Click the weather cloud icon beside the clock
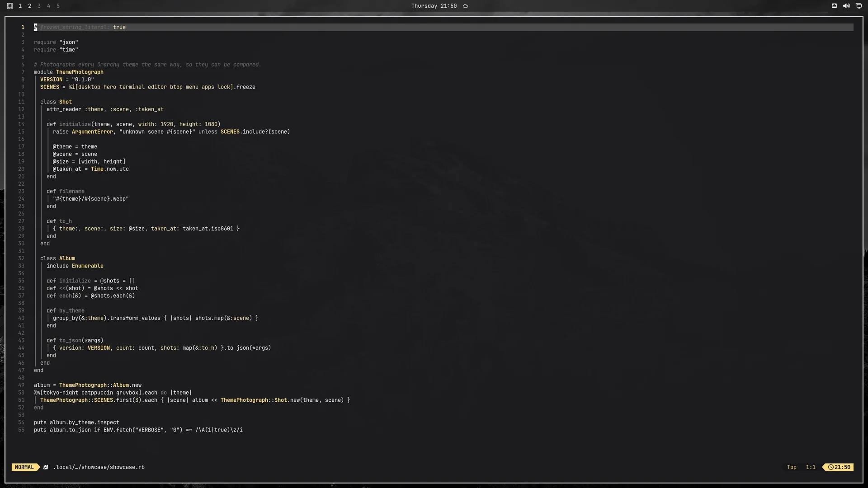868x488 pixels. tap(465, 6)
